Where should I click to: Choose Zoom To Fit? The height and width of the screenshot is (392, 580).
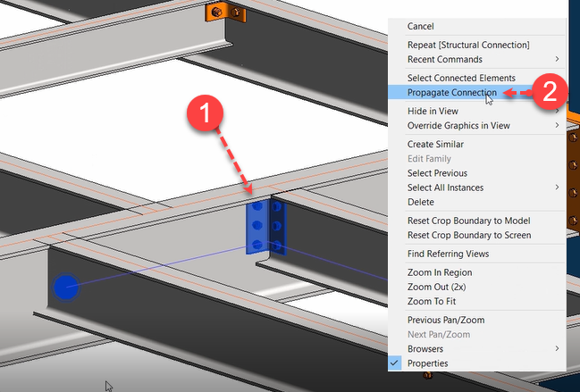tap(433, 301)
